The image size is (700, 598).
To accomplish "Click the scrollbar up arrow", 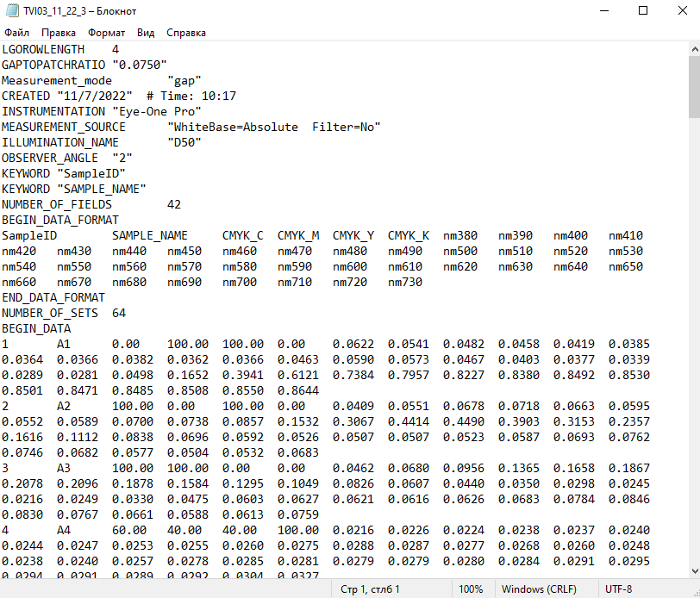I will pos(694,48).
